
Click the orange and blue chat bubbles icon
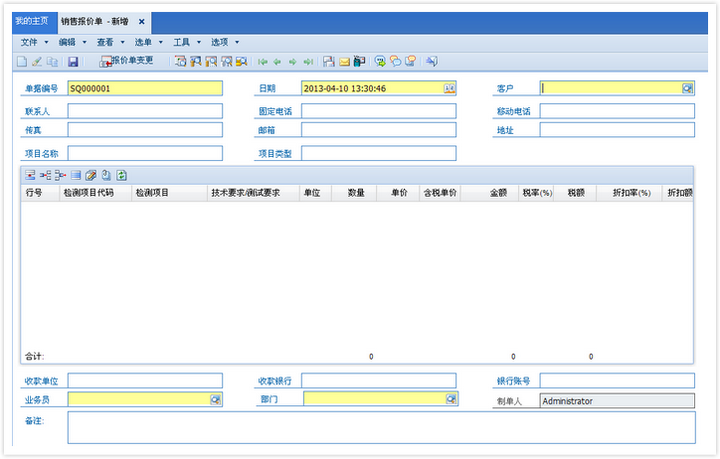[395, 62]
